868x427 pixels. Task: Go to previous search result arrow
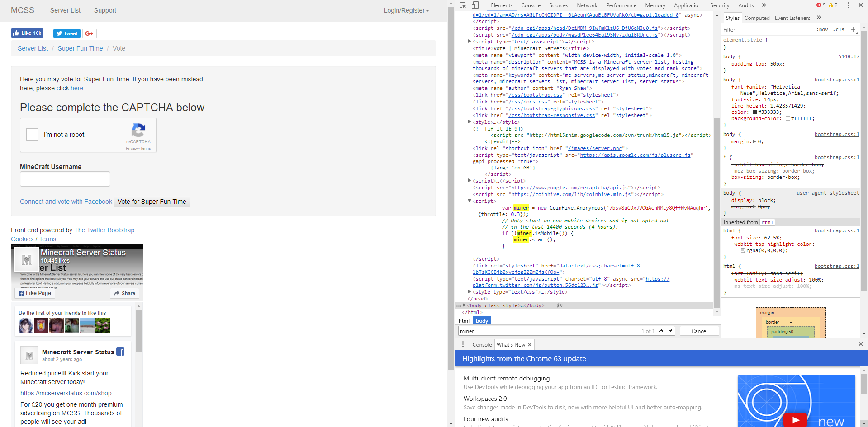click(661, 331)
